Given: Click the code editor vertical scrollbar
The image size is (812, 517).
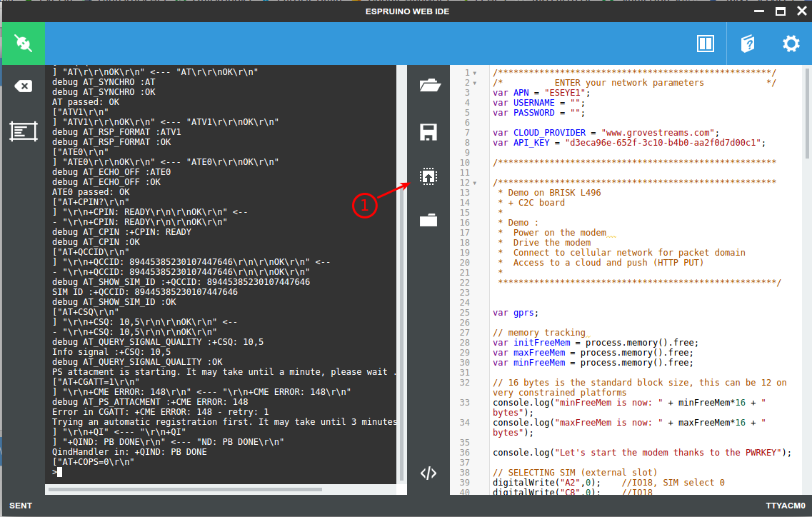Looking at the screenshot, I should click(x=808, y=114).
